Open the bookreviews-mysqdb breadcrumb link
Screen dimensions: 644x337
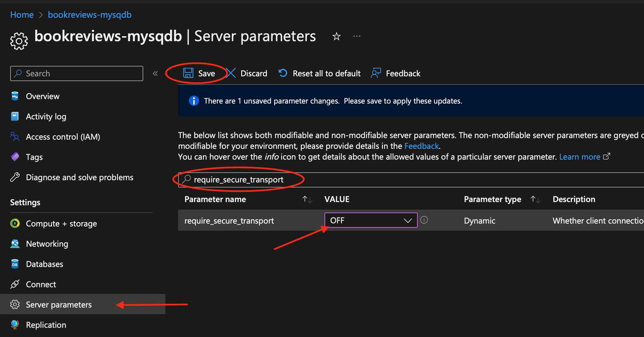(x=90, y=15)
